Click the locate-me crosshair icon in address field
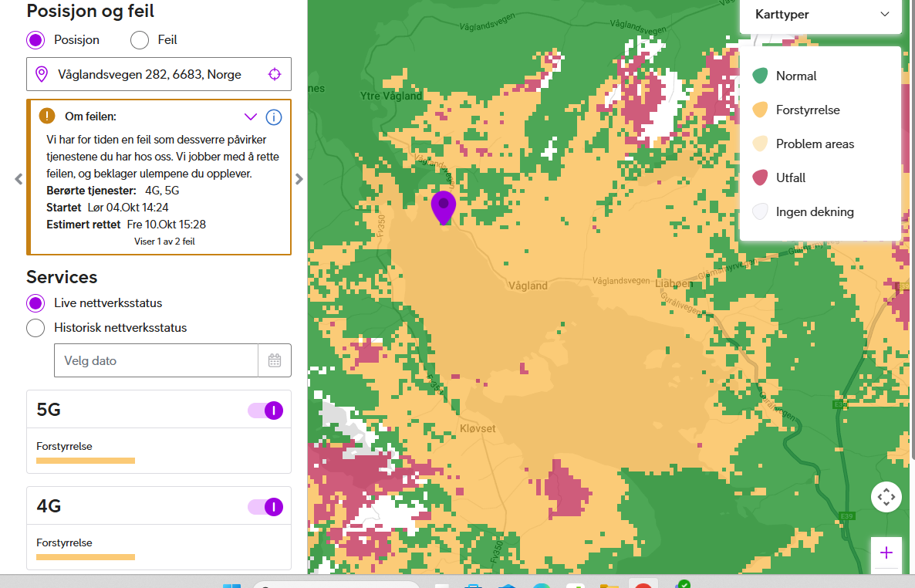 [x=274, y=74]
